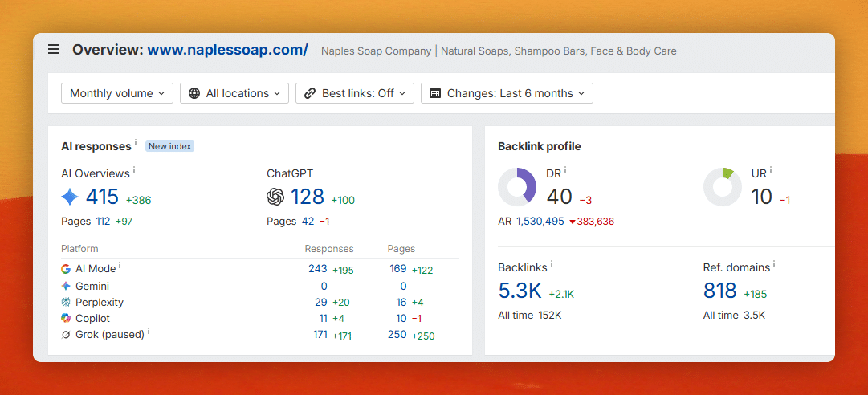Click the Google AI Mode icon
Image resolution: width=868 pixels, height=395 pixels.
tap(66, 269)
